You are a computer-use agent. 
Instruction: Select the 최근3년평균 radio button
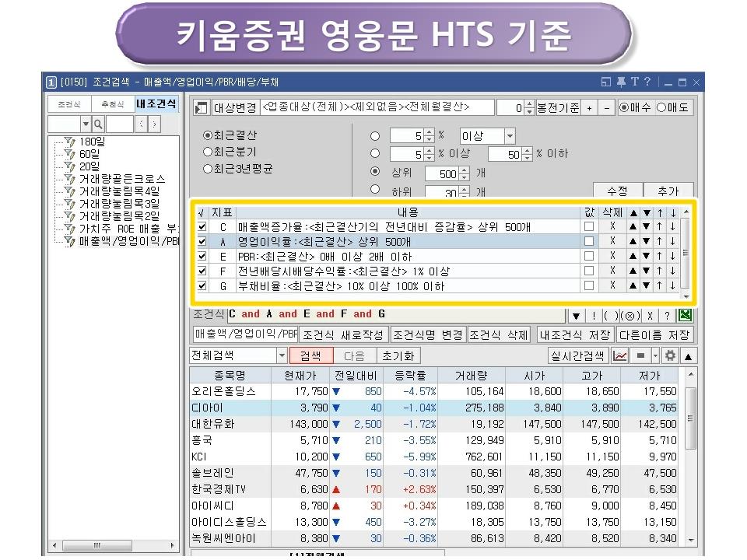point(208,169)
